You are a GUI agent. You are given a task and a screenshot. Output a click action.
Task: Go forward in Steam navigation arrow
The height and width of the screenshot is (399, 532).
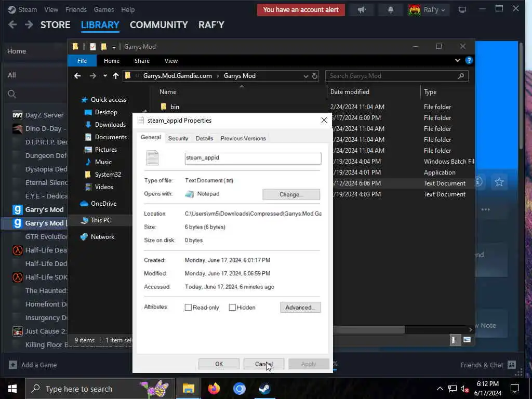pyautogui.click(x=29, y=24)
